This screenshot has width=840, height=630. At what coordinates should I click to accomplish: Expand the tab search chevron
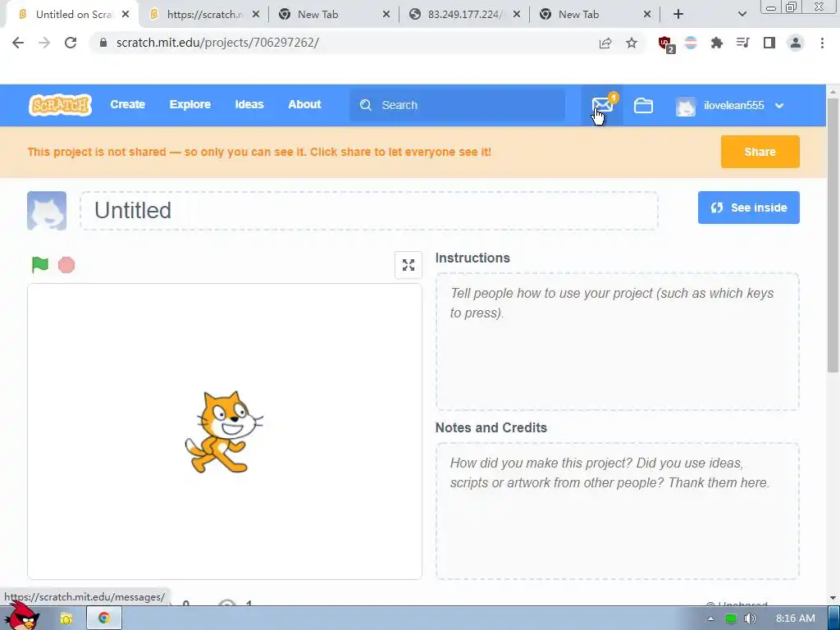tap(742, 15)
